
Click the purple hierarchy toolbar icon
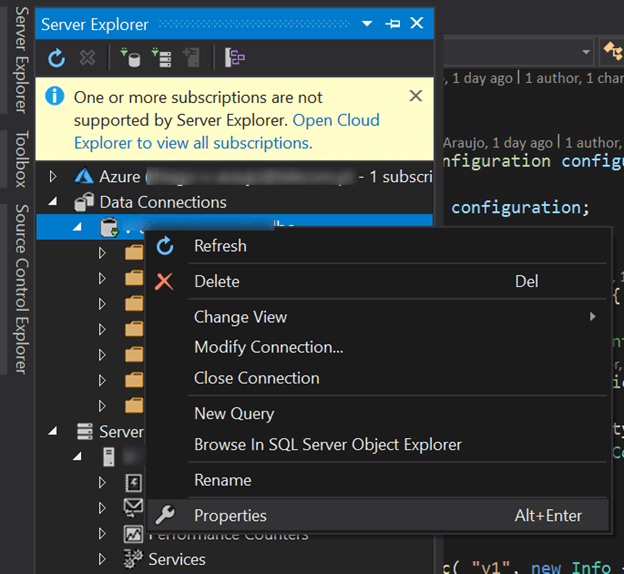tap(235, 58)
